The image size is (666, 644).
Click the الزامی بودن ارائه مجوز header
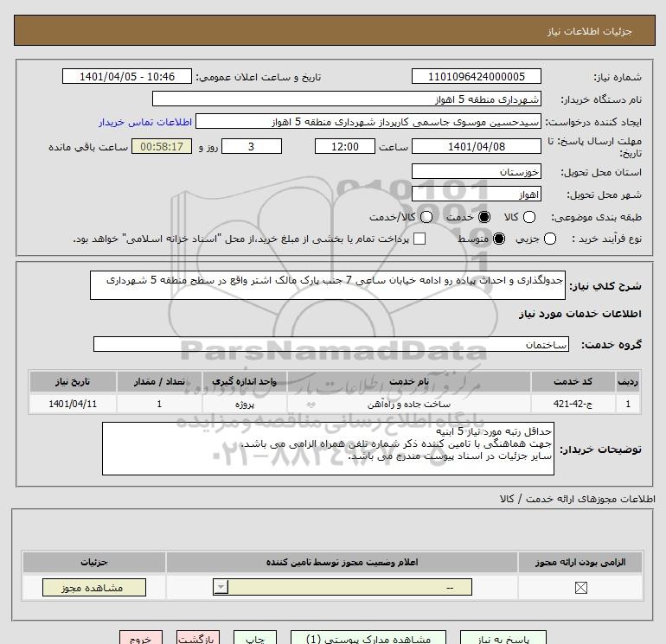click(x=580, y=562)
